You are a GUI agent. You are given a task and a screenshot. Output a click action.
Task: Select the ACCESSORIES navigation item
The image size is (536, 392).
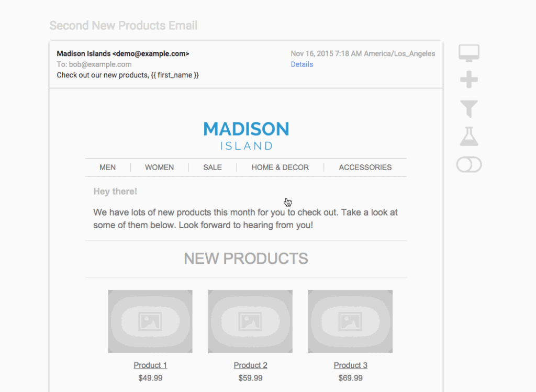365,167
